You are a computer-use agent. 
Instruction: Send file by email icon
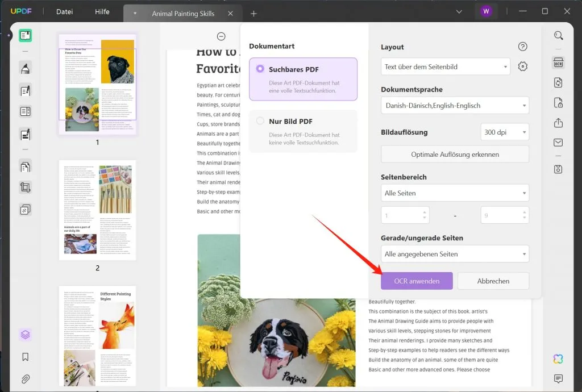[558, 143]
